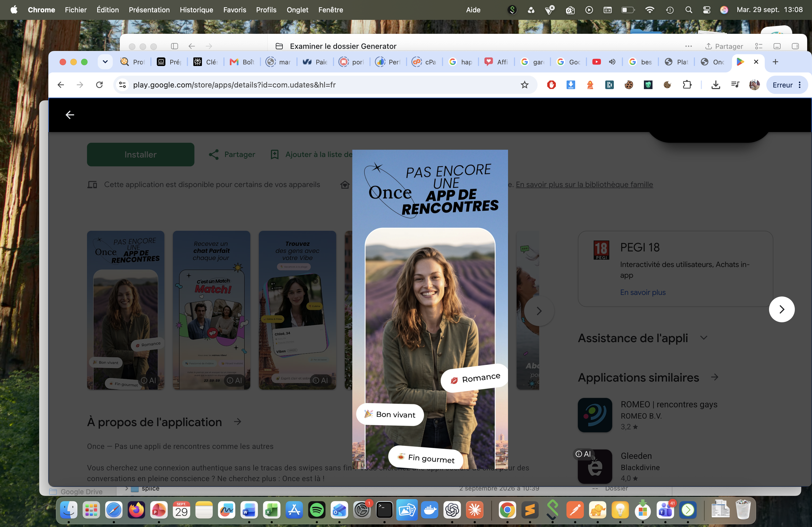Open Spotify from the Dock
The image size is (812, 527).
coord(316,510)
